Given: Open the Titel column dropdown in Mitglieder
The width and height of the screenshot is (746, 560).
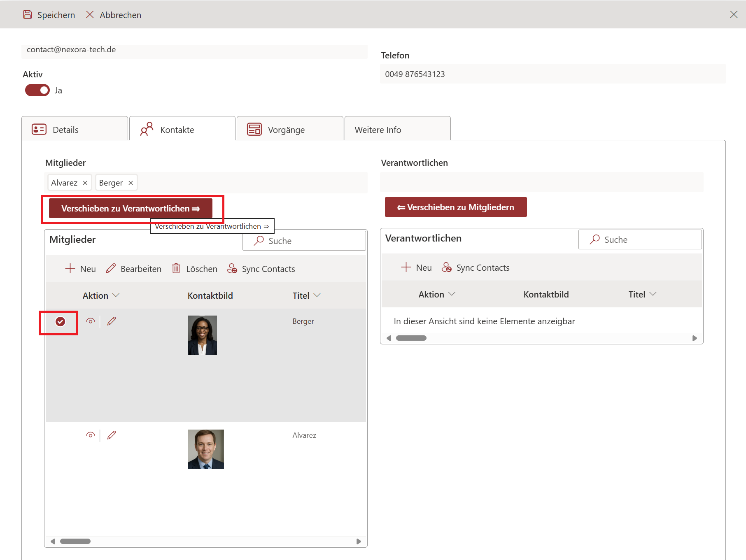Looking at the screenshot, I should [317, 295].
